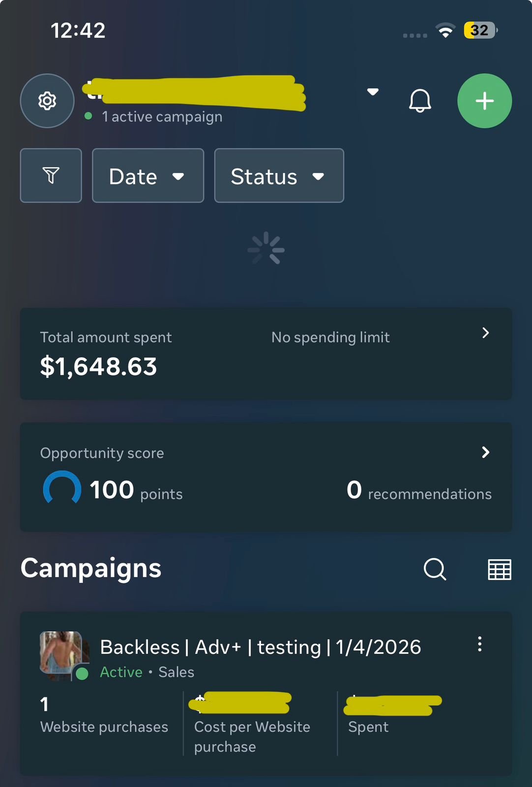
Task: Tap the Backless campaign thumbnail image
Action: tap(61, 653)
